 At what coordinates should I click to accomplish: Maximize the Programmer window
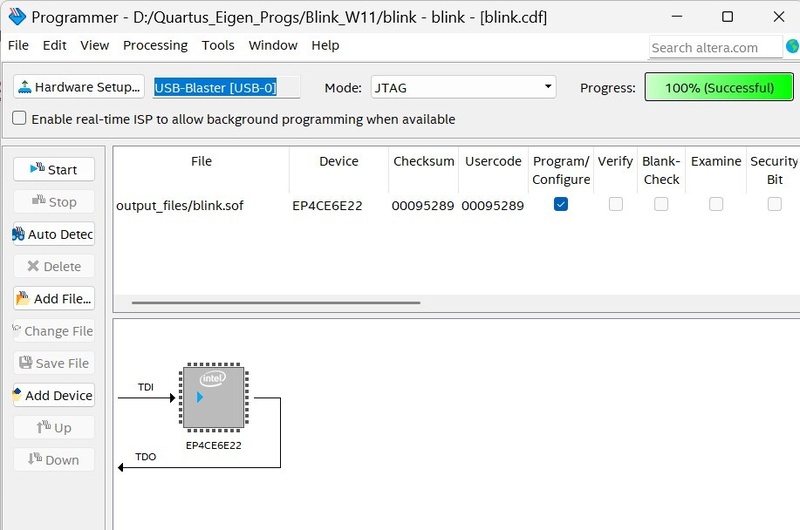click(x=728, y=17)
